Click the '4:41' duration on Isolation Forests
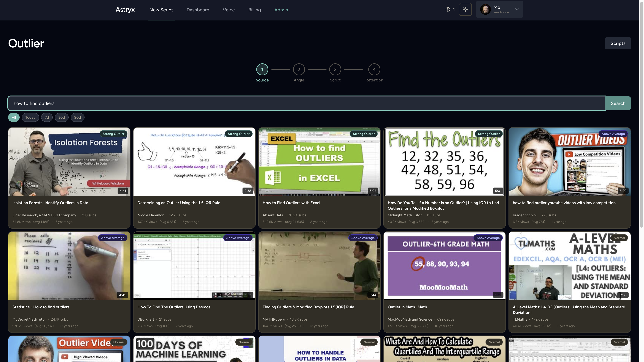 coord(123,191)
